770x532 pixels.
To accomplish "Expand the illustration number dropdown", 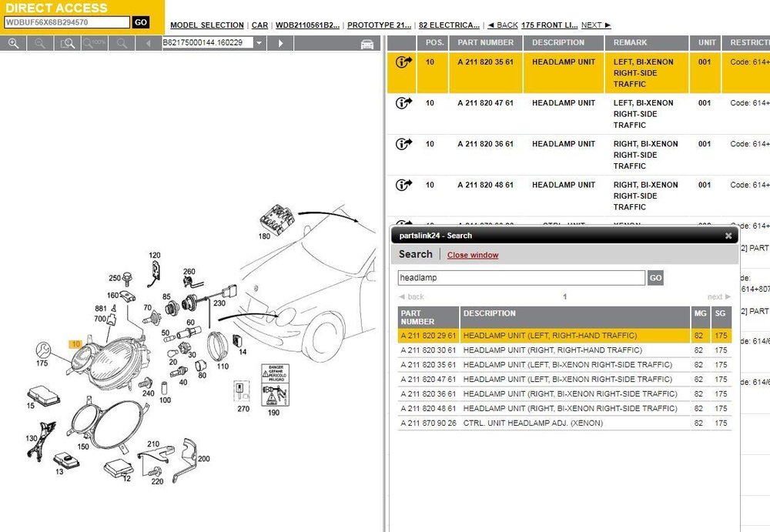I will [259, 43].
